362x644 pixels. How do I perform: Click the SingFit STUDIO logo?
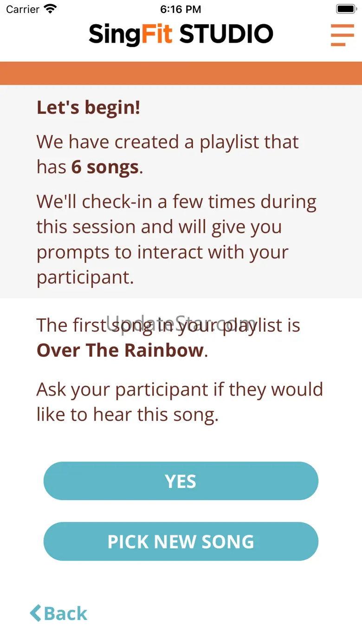click(x=181, y=34)
